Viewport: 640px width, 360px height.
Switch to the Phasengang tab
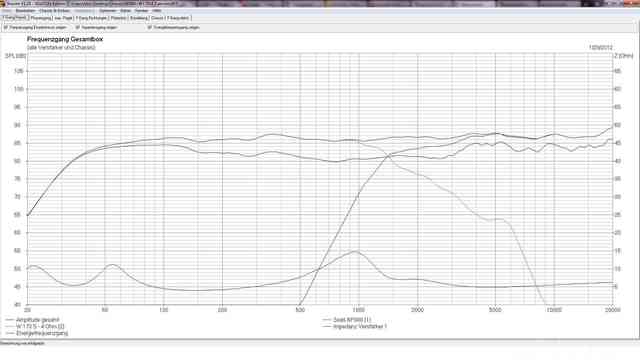tap(40, 18)
